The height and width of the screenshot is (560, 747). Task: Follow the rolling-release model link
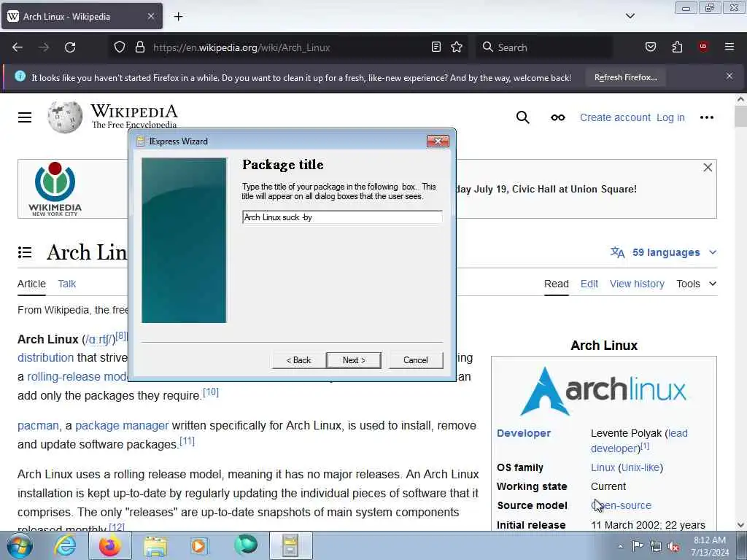77,377
